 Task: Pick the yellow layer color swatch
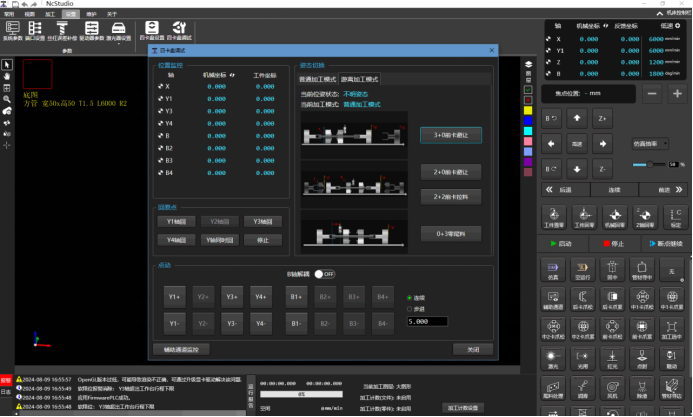[x=528, y=110]
